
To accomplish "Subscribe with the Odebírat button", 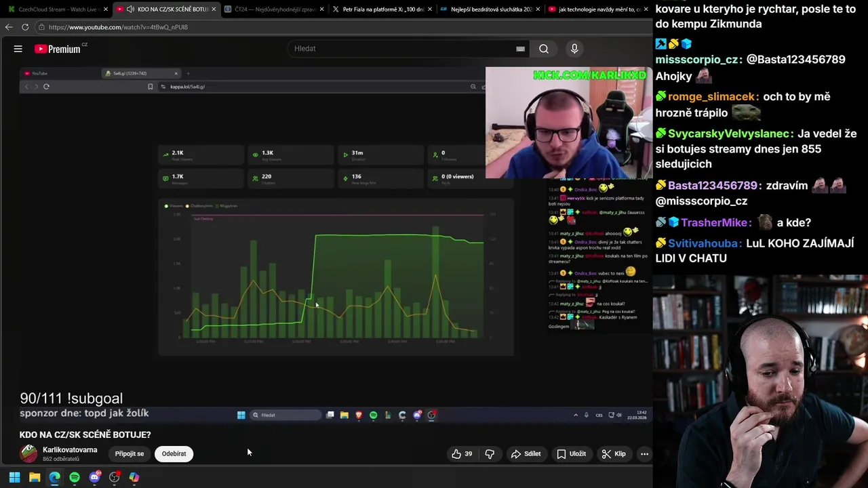I will point(174,454).
